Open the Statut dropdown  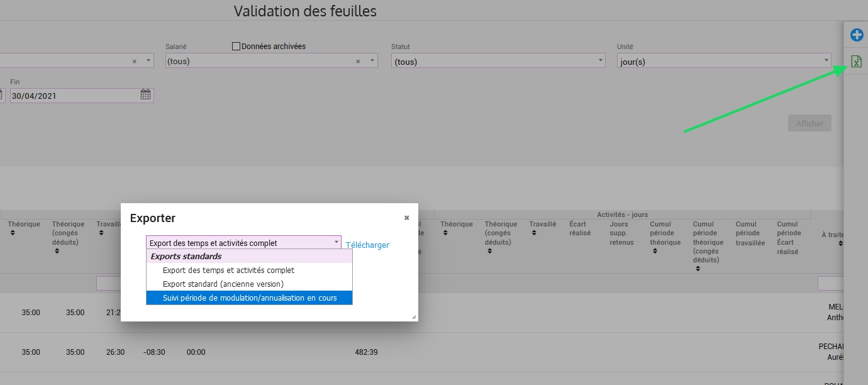tap(497, 61)
